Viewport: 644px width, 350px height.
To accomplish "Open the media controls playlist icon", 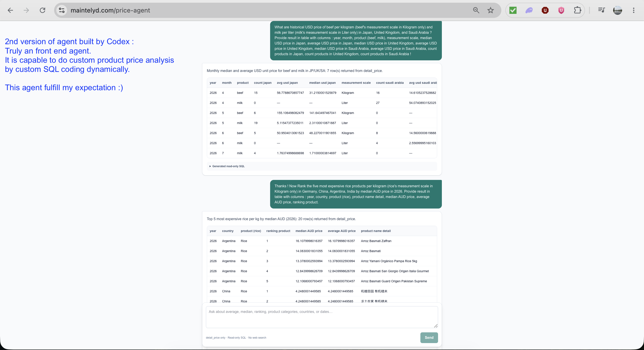I will (x=601, y=10).
